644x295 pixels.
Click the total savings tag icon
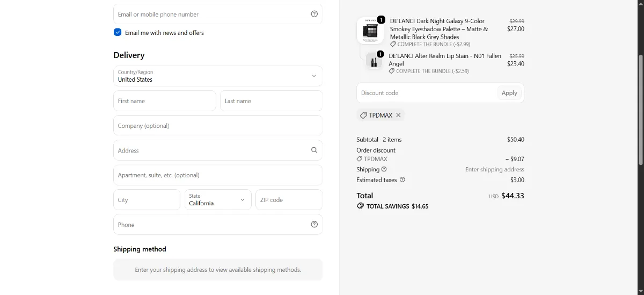click(x=360, y=206)
